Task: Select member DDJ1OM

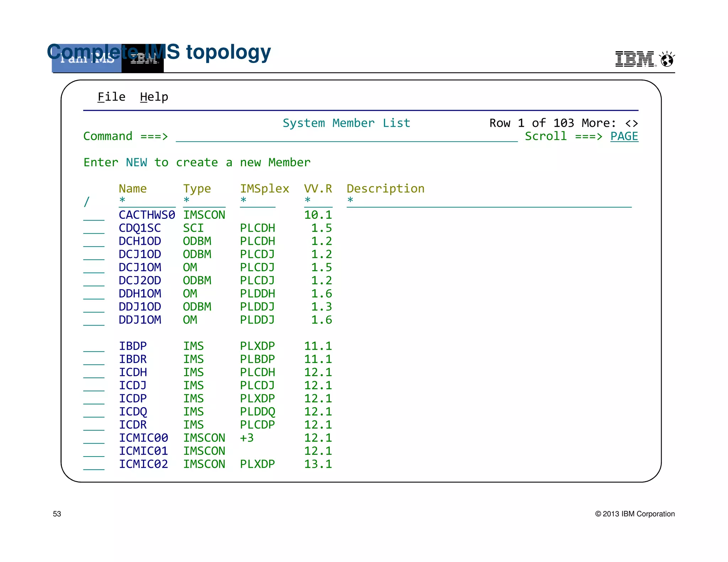Action: pyautogui.click(x=140, y=320)
